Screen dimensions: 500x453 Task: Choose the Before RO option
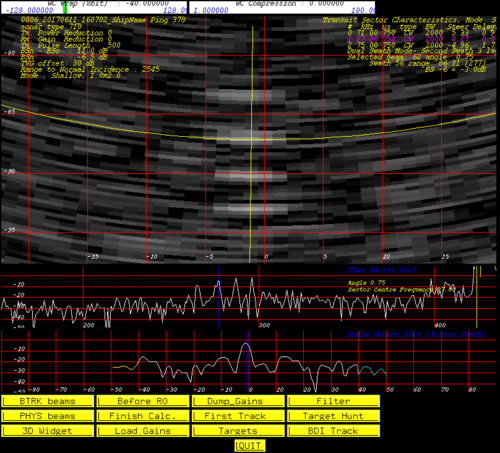tap(143, 401)
